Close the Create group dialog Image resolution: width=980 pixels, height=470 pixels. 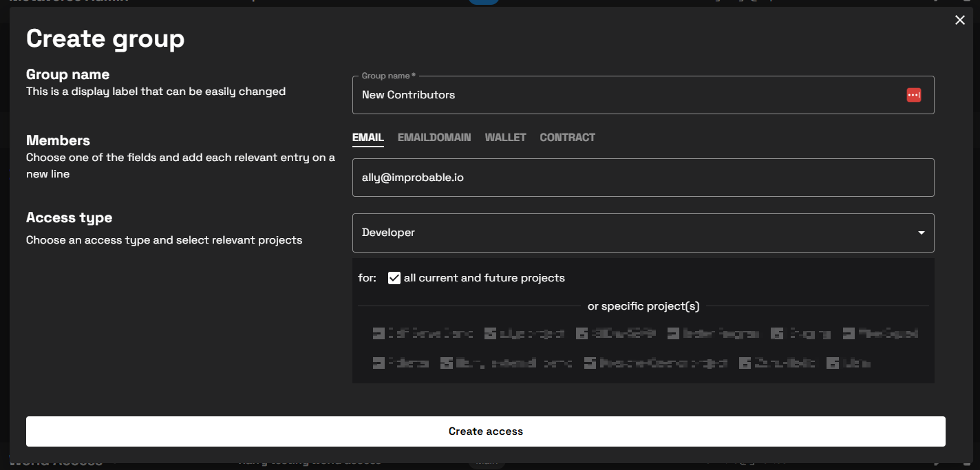pos(960,21)
